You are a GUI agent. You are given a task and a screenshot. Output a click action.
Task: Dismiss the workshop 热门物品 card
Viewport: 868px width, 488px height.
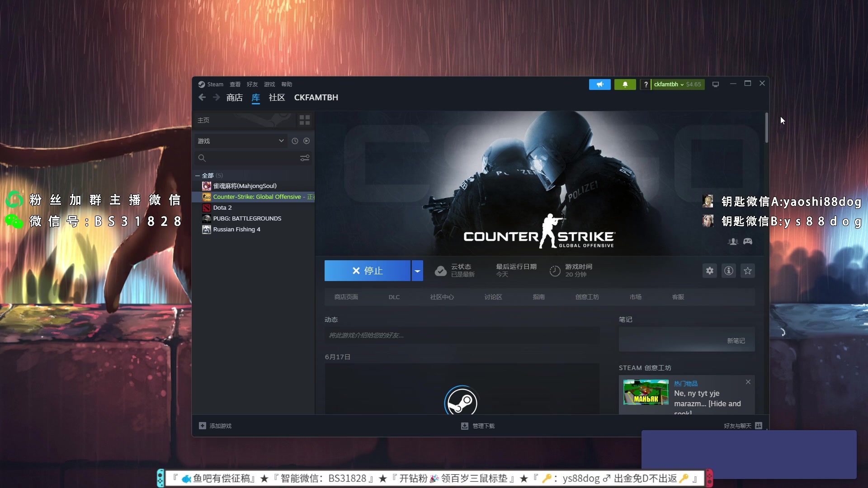tap(748, 382)
